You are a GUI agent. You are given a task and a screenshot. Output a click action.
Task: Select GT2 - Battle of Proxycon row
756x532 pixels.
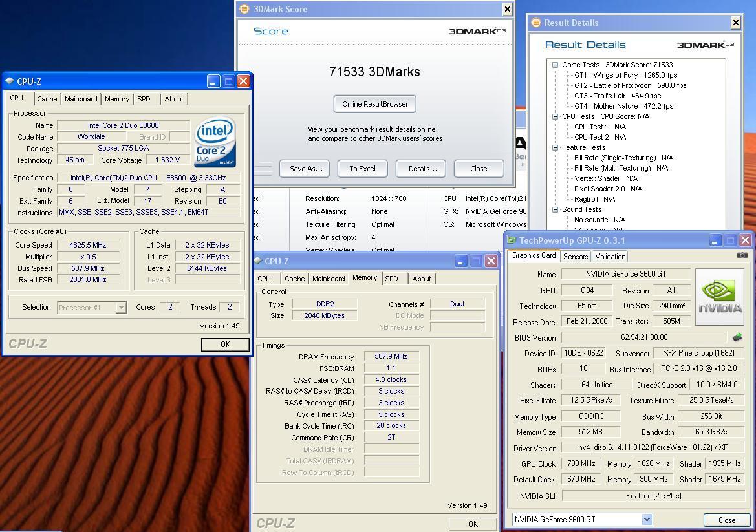pos(630,85)
